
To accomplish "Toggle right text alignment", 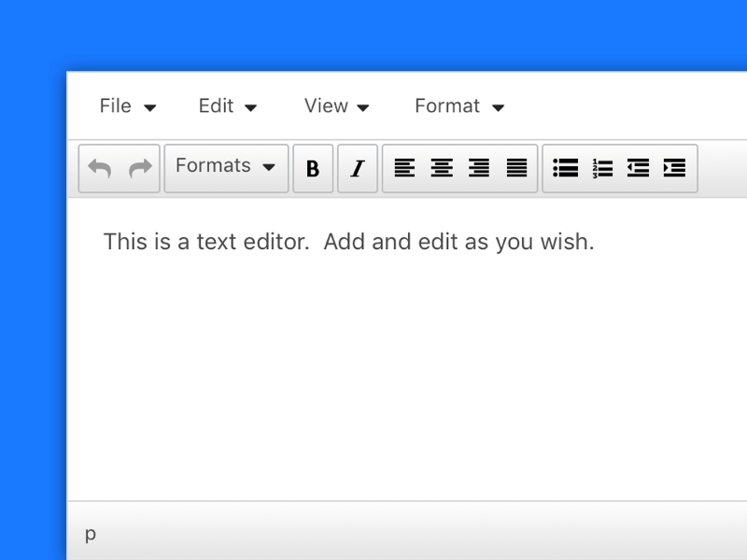I will 479,168.
